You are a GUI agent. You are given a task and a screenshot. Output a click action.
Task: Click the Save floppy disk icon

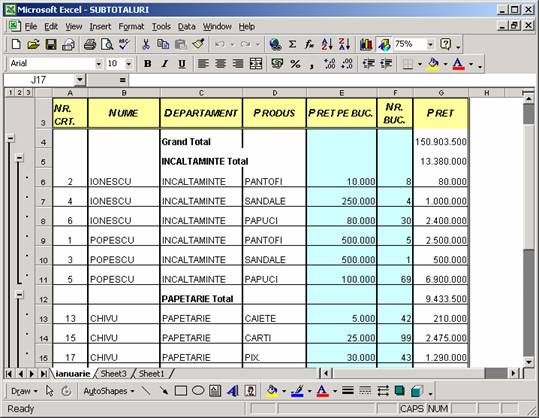(51, 44)
